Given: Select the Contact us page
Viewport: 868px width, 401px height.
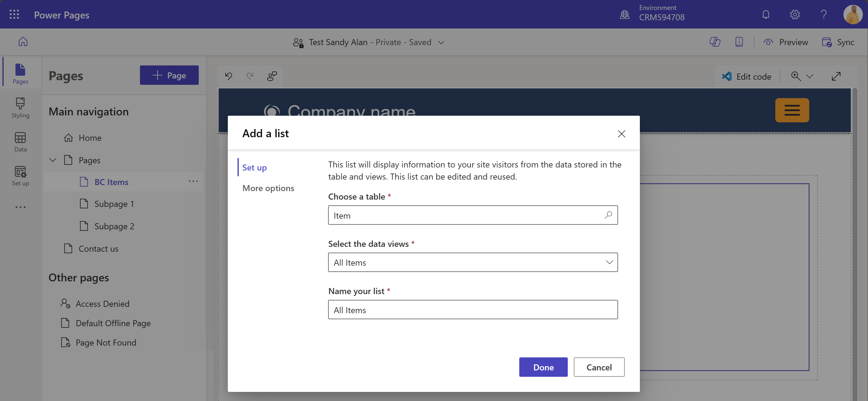Looking at the screenshot, I should point(98,249).
